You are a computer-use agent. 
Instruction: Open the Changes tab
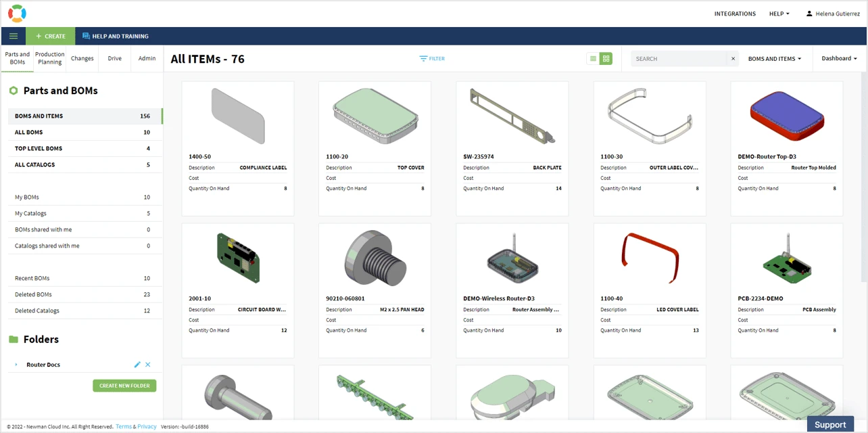click(82, 58)
